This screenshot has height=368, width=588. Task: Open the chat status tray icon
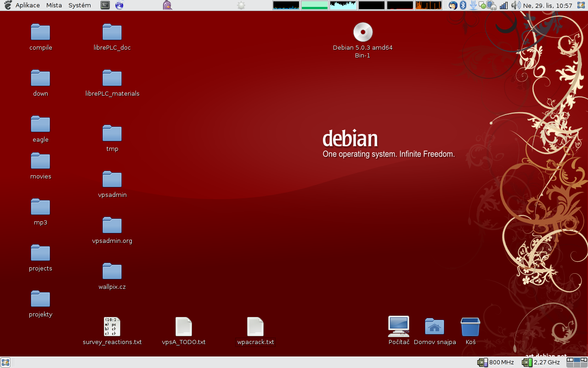pos(482,6)
